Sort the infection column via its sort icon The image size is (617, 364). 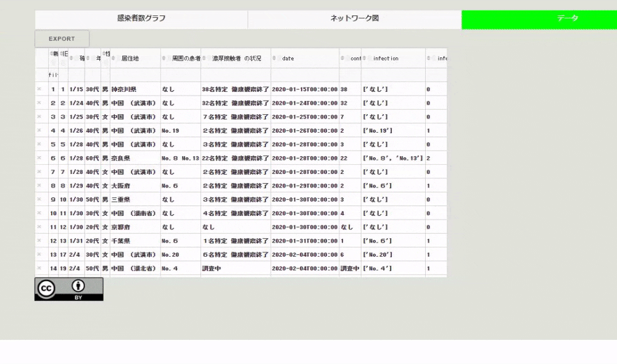[x=365, y=57]
